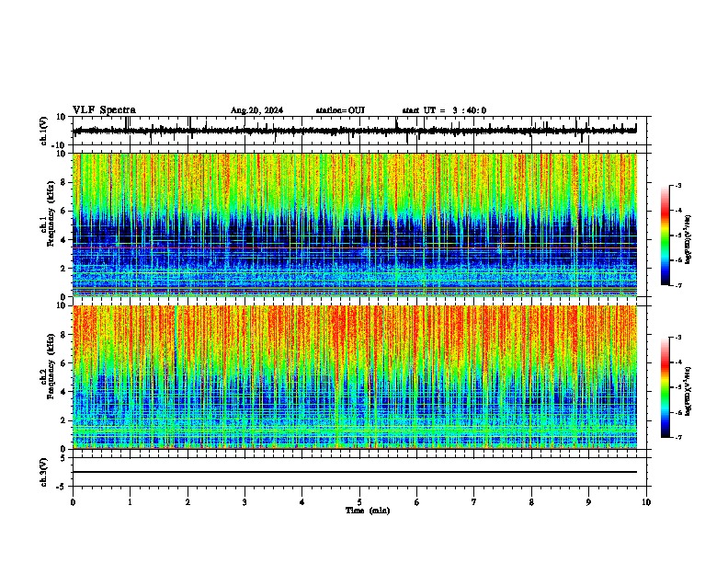Click the ch.2 "Frequency (kHz)" axis label

[x=51, y=366]
